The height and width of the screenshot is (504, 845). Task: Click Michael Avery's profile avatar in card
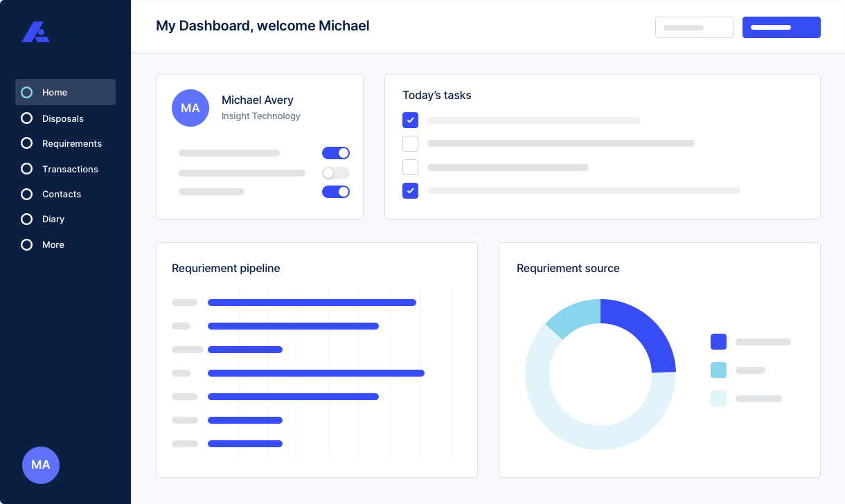(x=190, y=108)
